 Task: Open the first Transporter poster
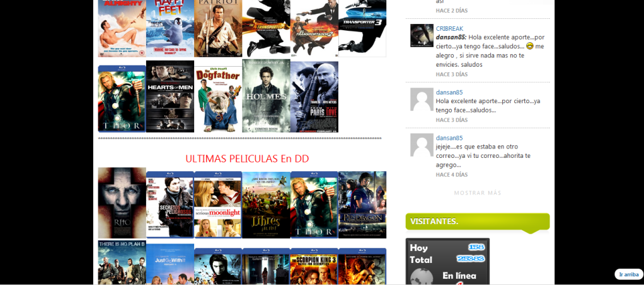coord(266,28)
